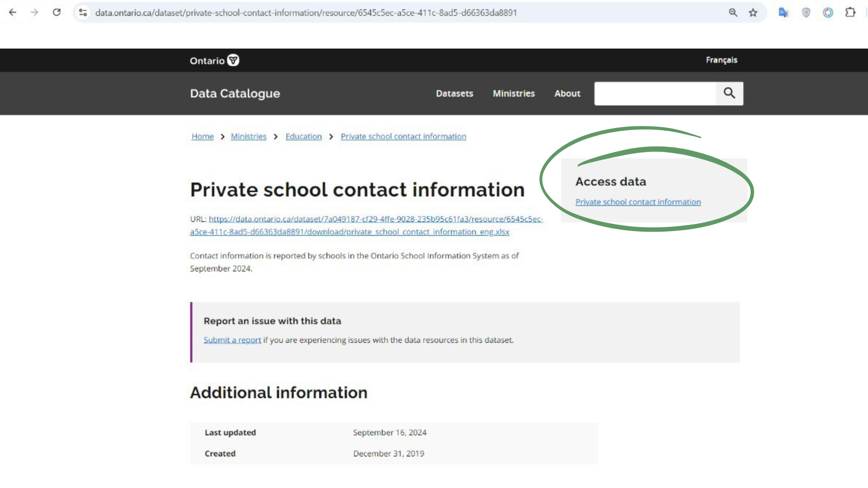Focus the Data Catalogue search field

(655, 93)
